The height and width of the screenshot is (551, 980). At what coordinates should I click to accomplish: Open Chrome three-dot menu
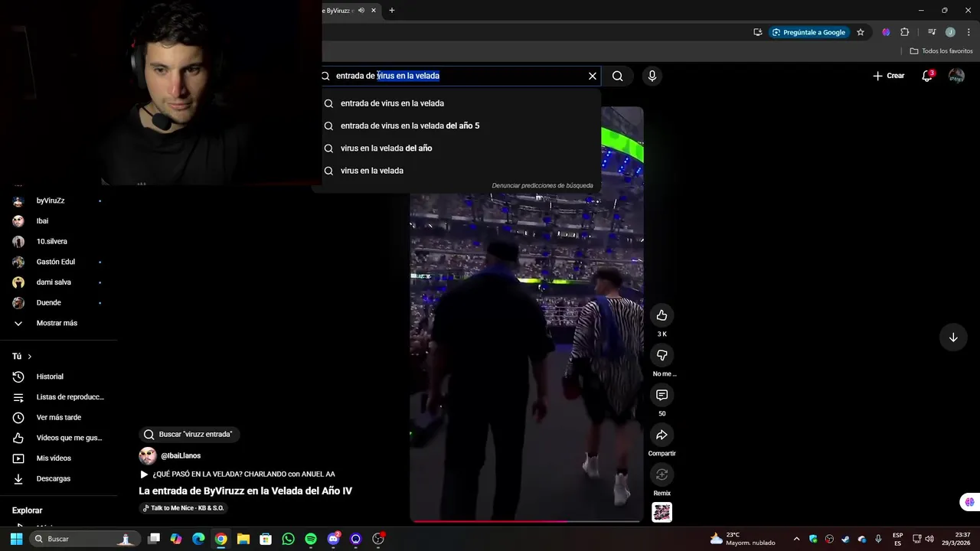[969, 32]
